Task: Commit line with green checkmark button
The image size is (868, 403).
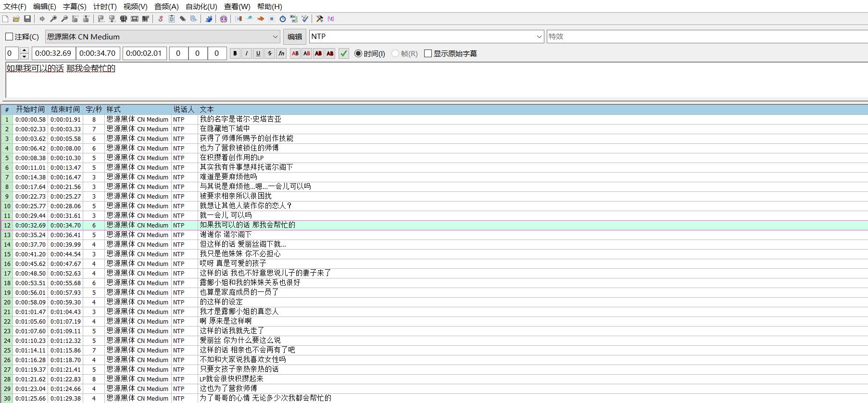Action: pyautogui.click(x=344, y=53)
